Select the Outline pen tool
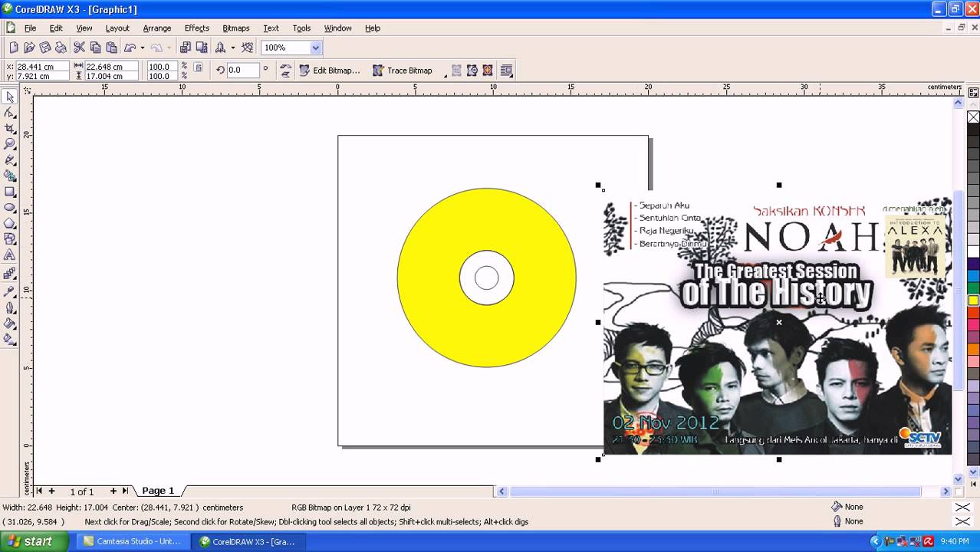This screenshot has width=980, height=552. pyautogui.click(x=10, y=307)
